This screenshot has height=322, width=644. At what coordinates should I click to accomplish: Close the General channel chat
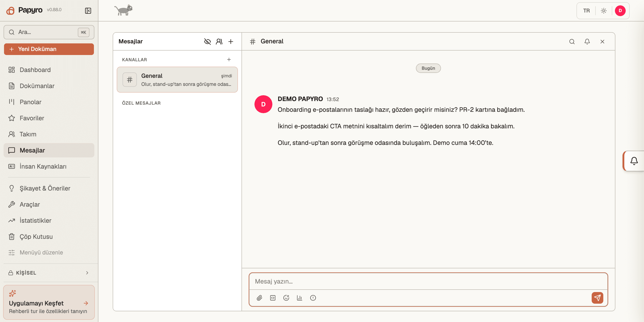[602, 42]
